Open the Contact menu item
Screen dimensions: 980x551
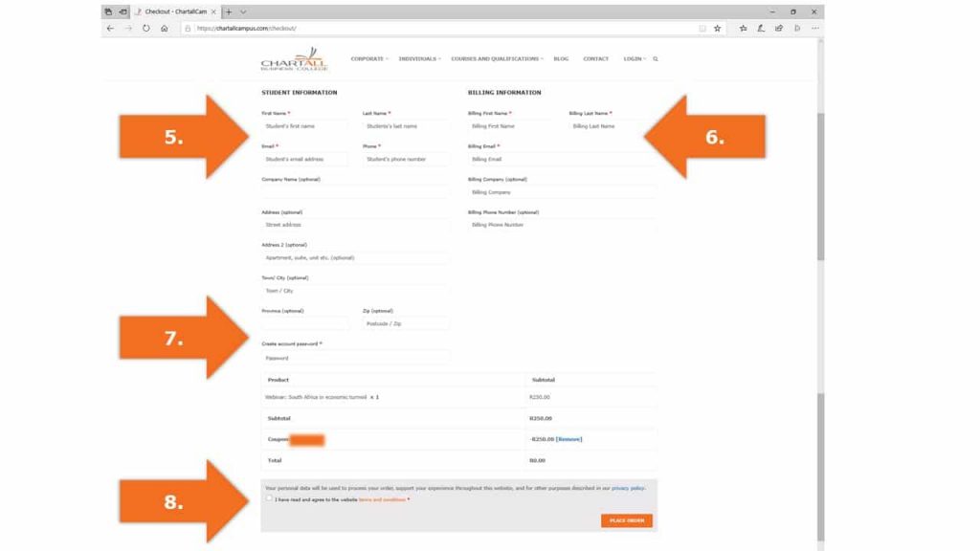coord(595,59)
